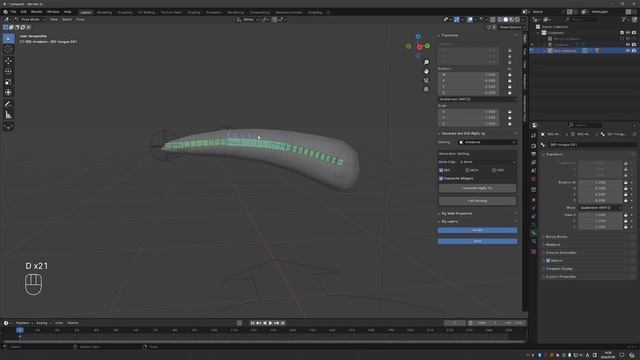Toggle the Deform checkbox in Bone properties

click(548, 261)
